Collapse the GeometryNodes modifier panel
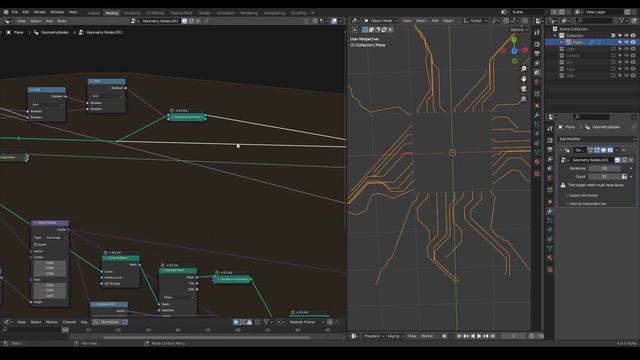Screen dimensions: 640x360 coord(562,150)
